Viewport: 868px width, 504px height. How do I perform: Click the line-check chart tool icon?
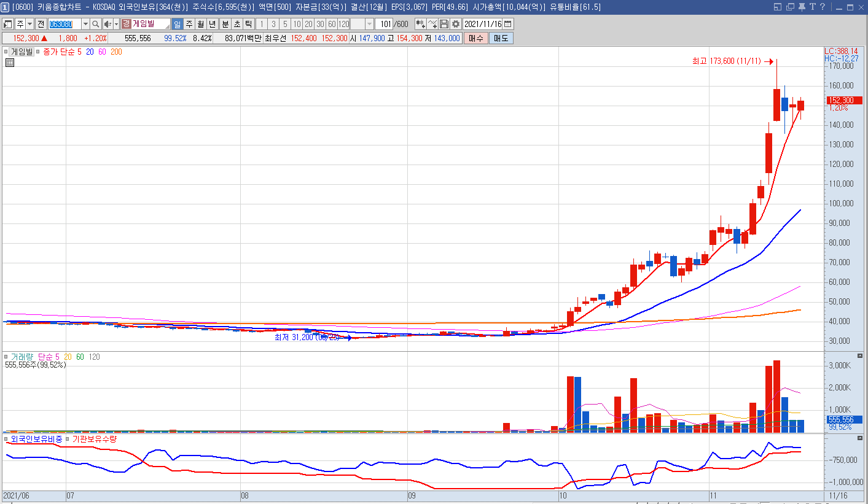click(432, 24)
